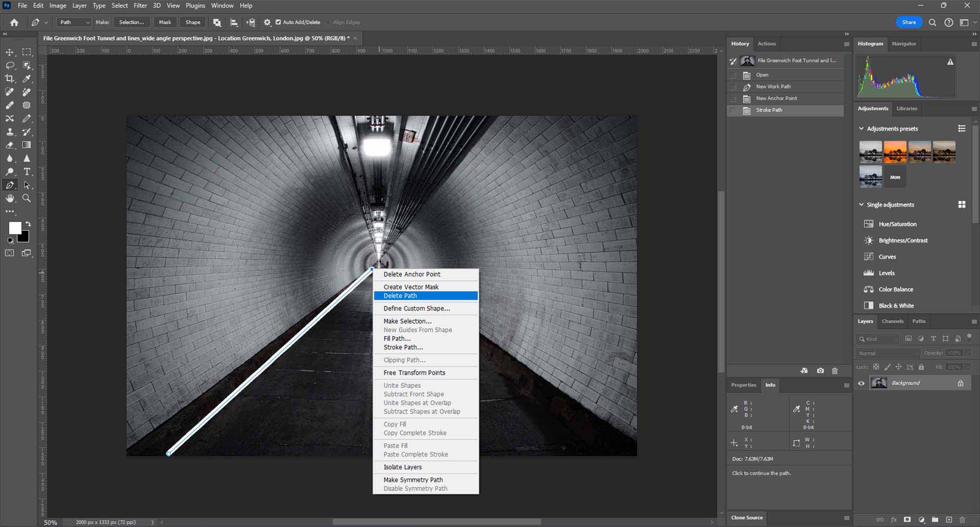Open the Filter menu
This screenshot has width=980, height=527.
[140, 5]
